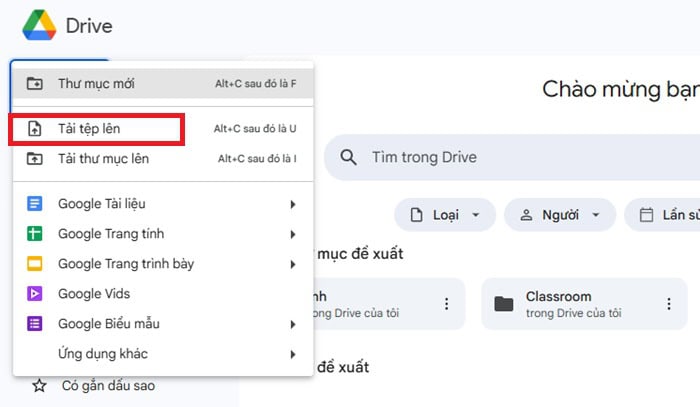Select Google Vids menu entry
Screen dimensions: 700x407
click(163, 294)
